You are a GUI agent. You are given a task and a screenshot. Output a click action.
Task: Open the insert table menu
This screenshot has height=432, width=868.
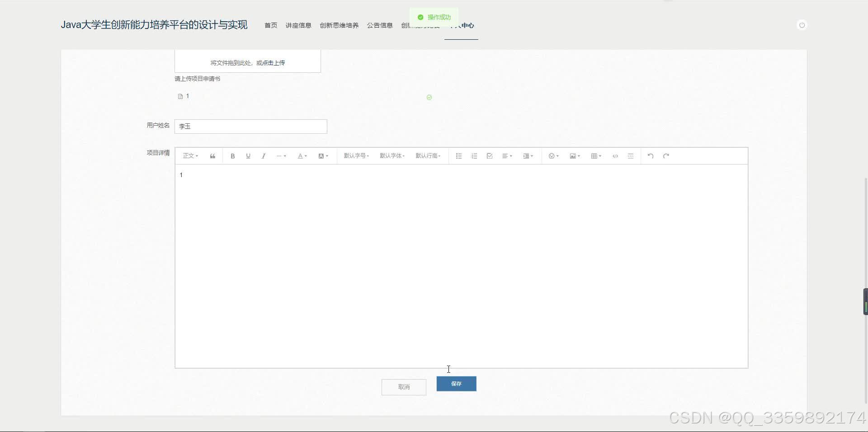[596, 156]
